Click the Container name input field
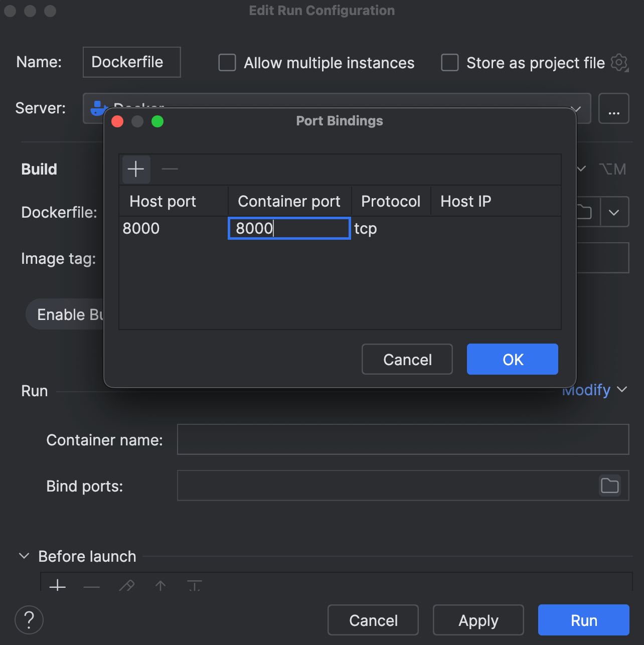The image size is (644, 645). click(403, 439)
